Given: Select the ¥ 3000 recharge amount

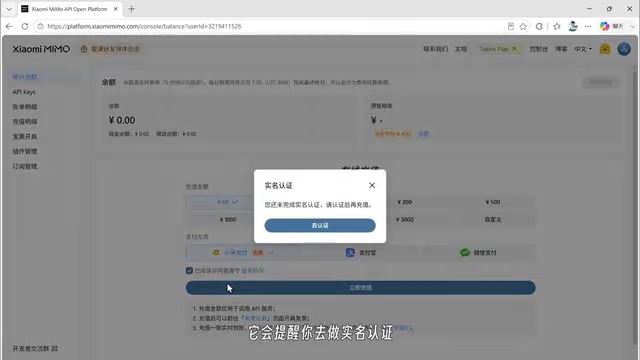Looking at the screenshot, I should (x=404, y=220).
